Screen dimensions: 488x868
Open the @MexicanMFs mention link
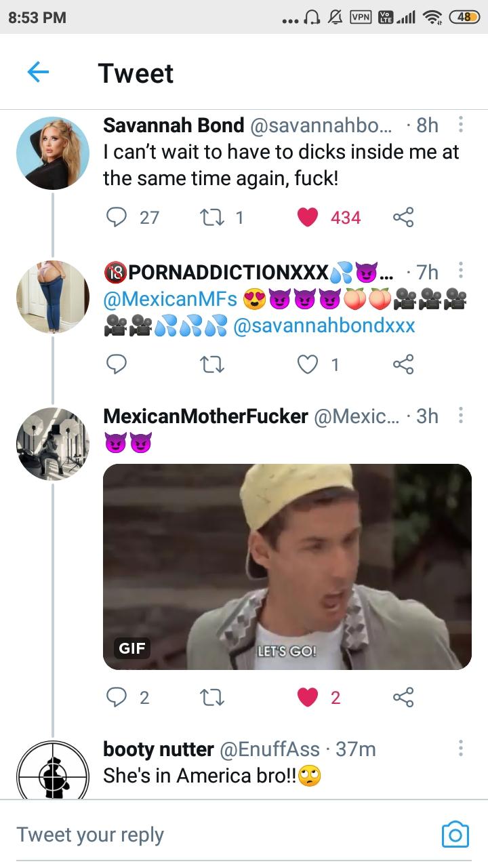(x=170, y=299)
